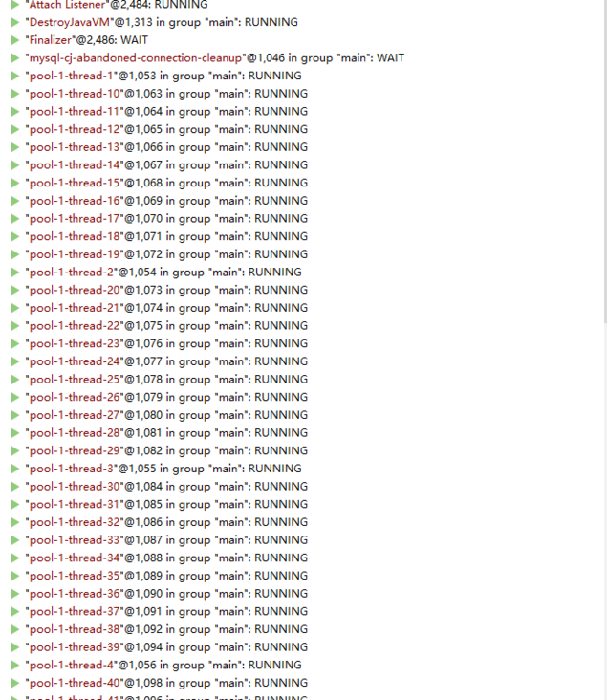
Task: Click green arrow icon beside pool-1-thread-15
Action: (14, 183)
